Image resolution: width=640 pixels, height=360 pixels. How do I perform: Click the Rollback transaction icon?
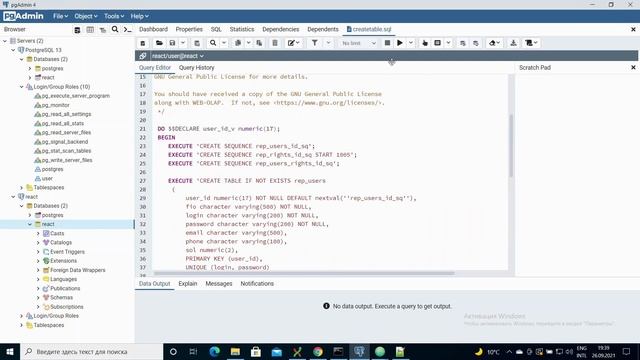[x=476, y=43]
